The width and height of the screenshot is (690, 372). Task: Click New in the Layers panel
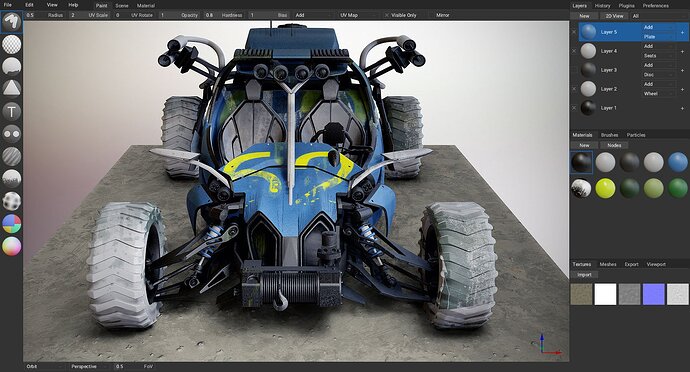(x=584, y=16)
